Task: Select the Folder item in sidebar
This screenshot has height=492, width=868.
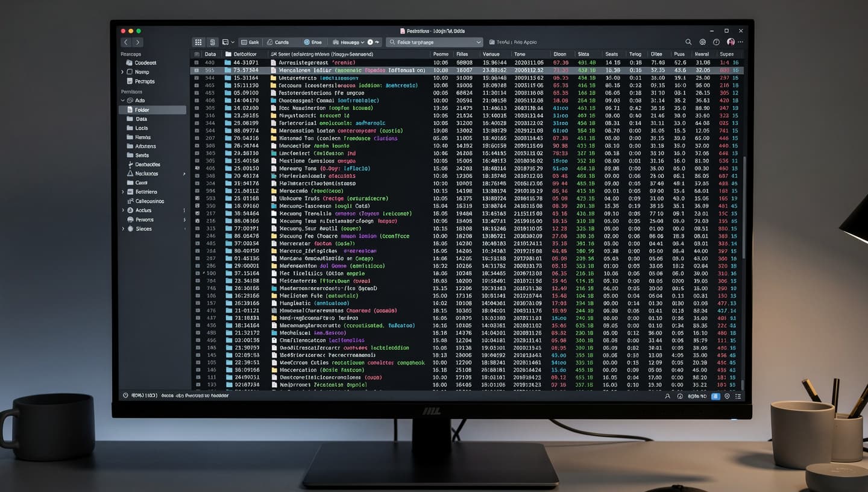Action: click(x=153, y=110)
